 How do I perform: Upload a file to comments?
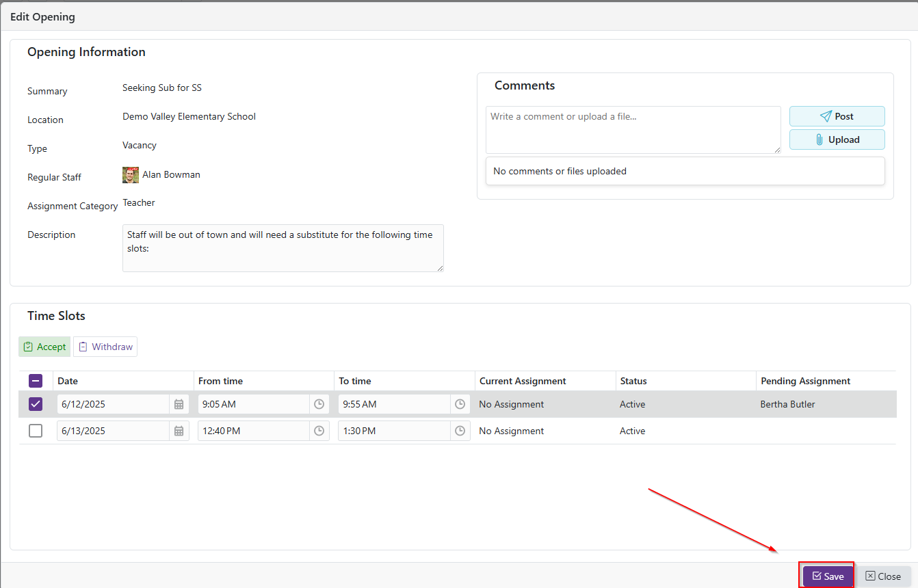click(837, 139)
